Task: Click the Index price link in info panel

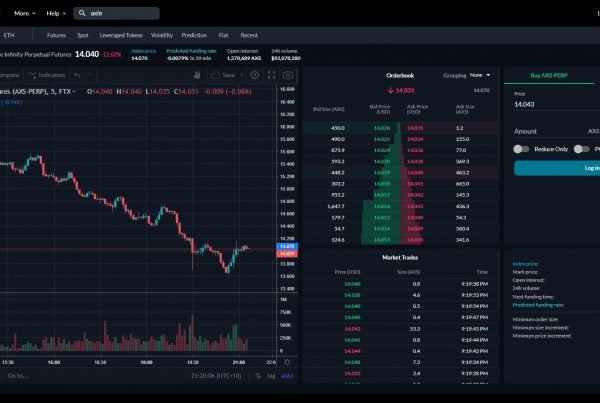Action: pos(525,264)
